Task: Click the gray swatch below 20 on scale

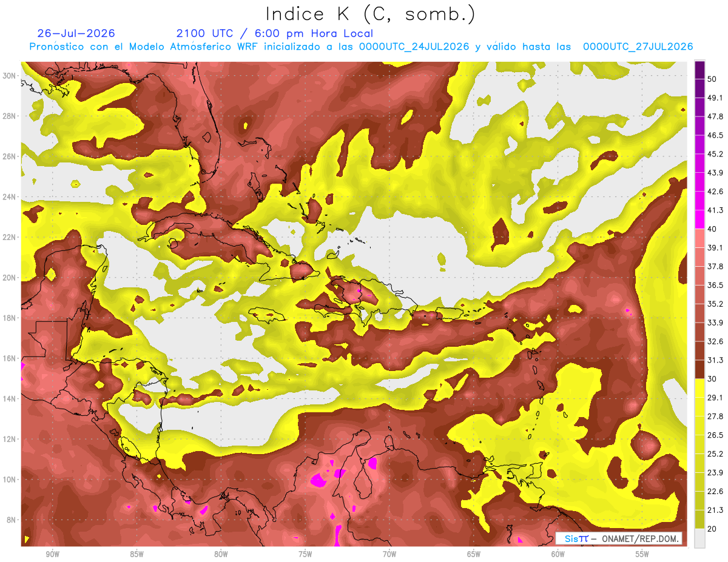Action: [699, 538]
